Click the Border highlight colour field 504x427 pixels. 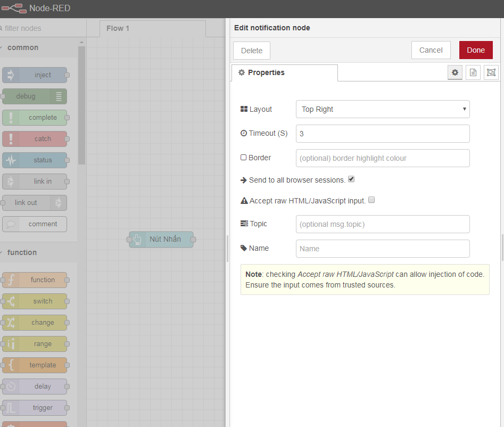point(383,158)
